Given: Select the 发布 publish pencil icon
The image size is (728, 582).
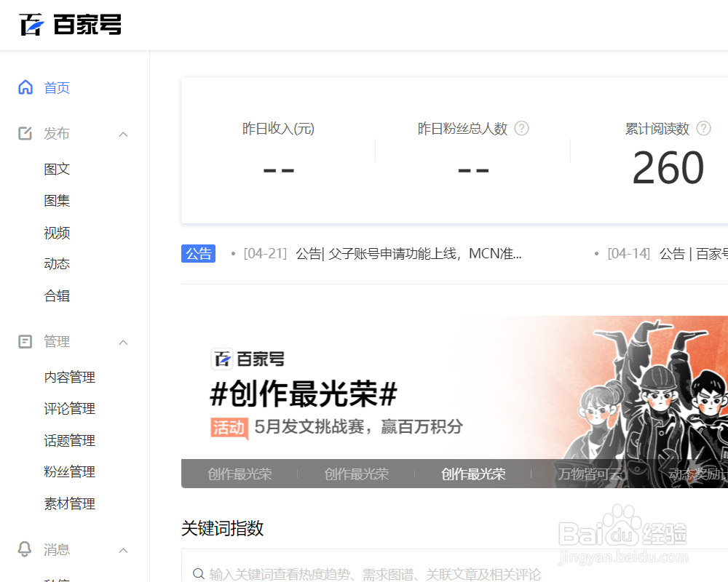Looking at the screenshot, I should pyautogui.click(x=24, y=133).
